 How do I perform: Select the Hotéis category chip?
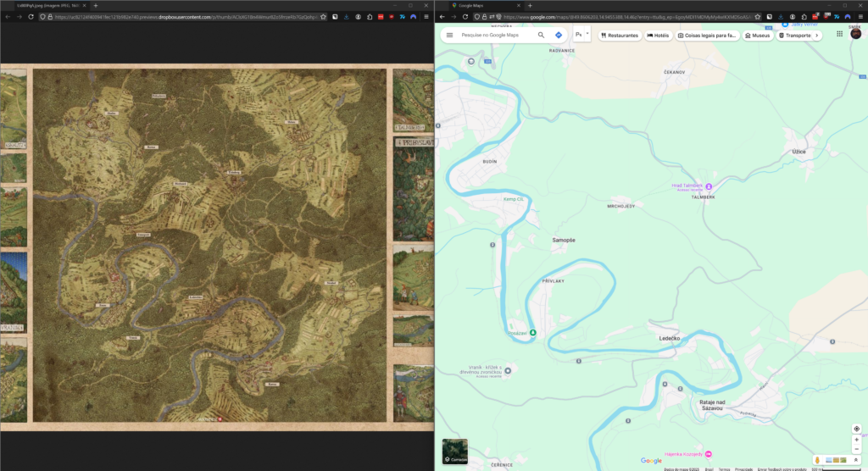[658, 36]
